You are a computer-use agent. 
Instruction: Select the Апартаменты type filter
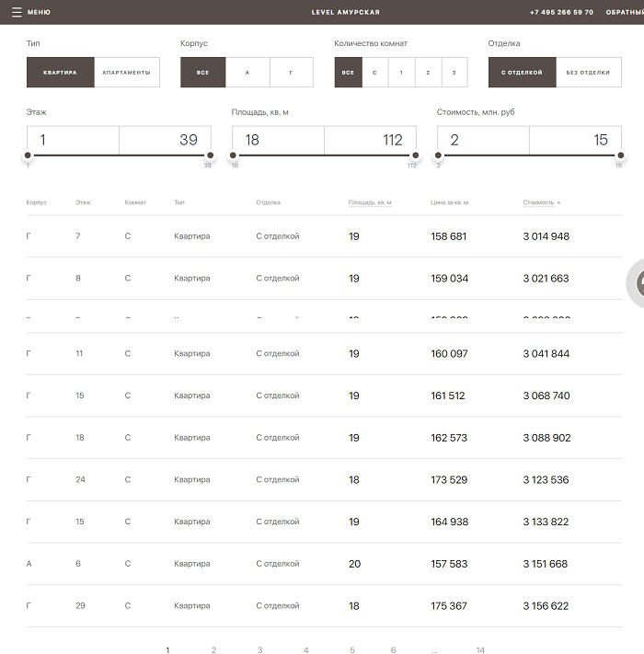[x=126, y=73]
